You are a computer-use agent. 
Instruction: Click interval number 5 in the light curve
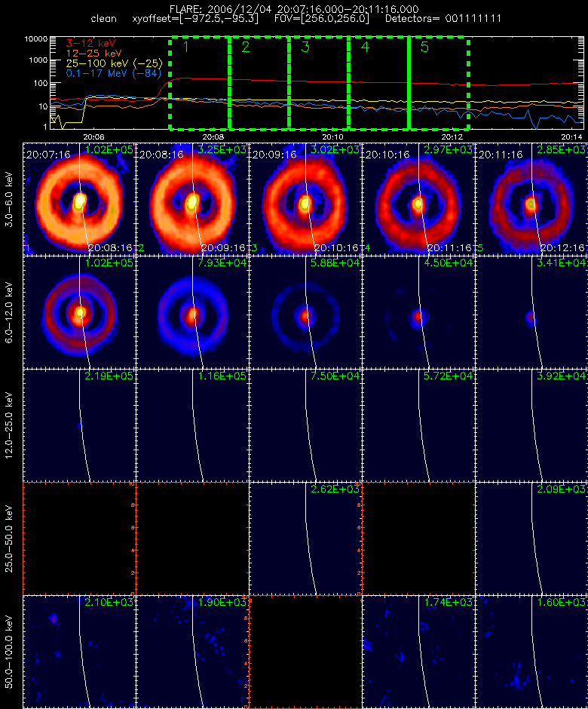point(424,47)
